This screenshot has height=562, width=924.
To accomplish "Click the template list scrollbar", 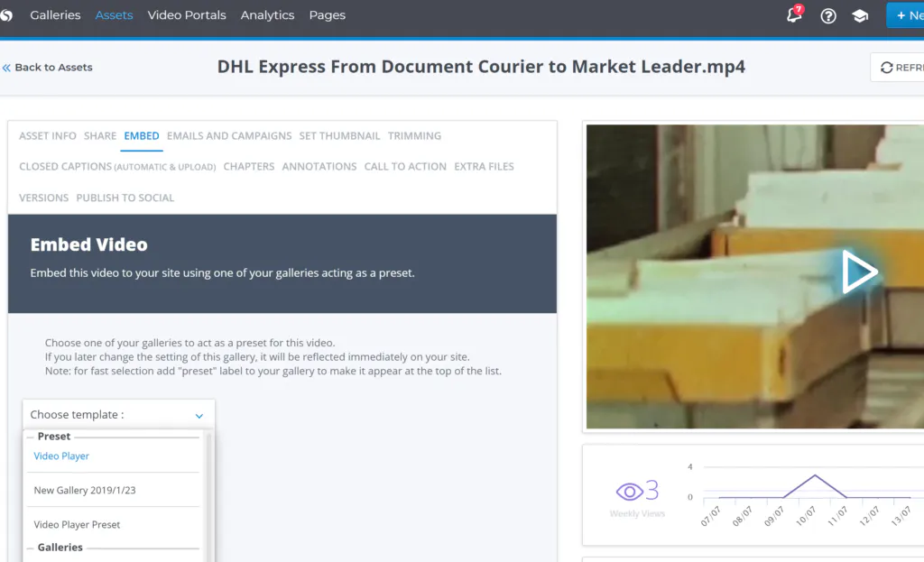I will [x=208, y=496].
